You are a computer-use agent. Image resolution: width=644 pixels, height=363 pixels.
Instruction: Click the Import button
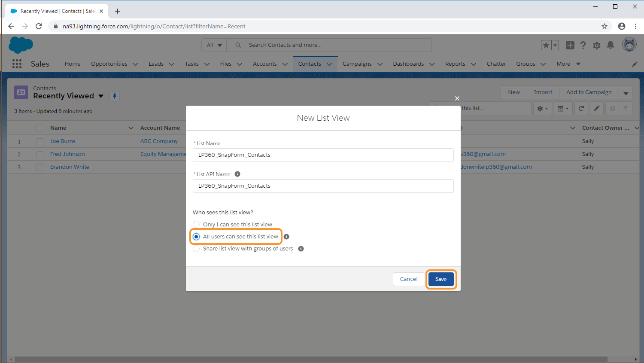[543, 92]
